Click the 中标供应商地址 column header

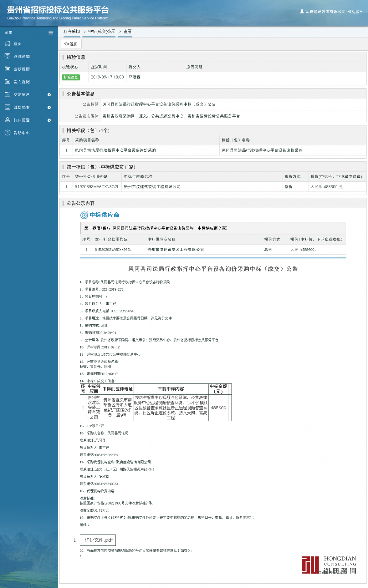pos(117,389)
